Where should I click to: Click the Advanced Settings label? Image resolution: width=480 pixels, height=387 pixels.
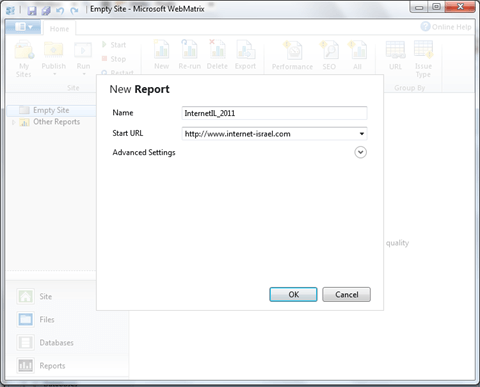point(144,152)
